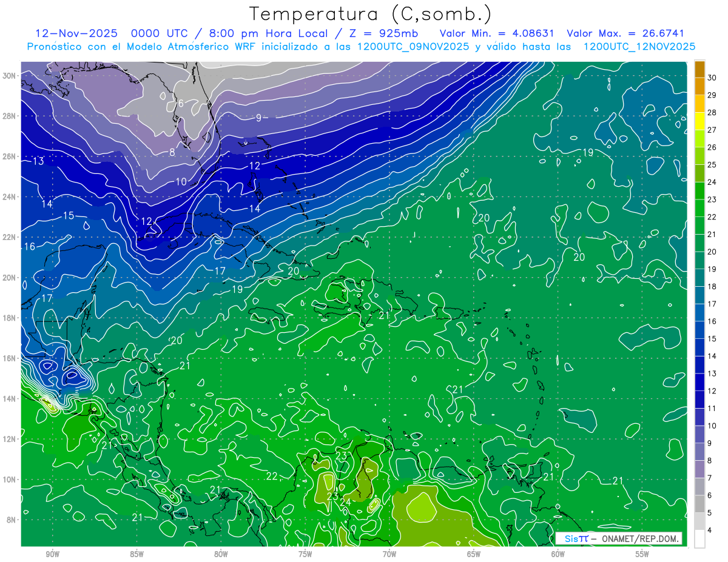
Task: Click the '55W' longitude axis label
Action: pos(642,554)
